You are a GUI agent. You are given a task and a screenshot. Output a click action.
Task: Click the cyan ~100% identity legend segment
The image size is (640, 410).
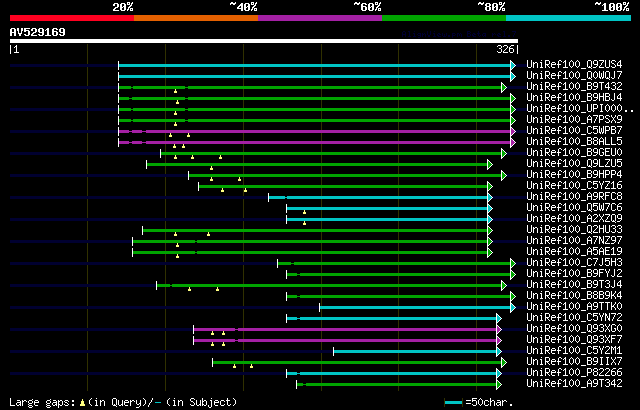569,18
